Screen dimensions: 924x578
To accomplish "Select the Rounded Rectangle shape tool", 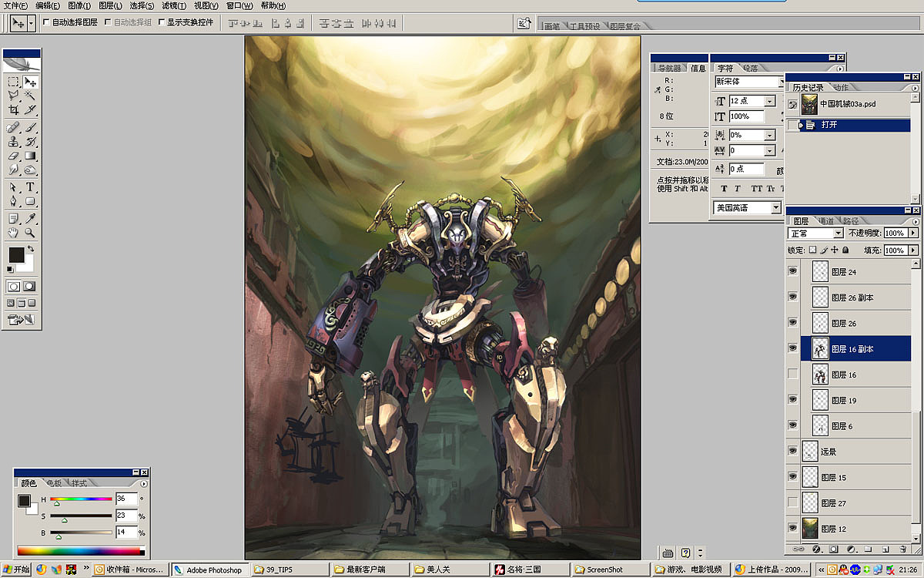I will pyautogui.click(x=30, y=201).
